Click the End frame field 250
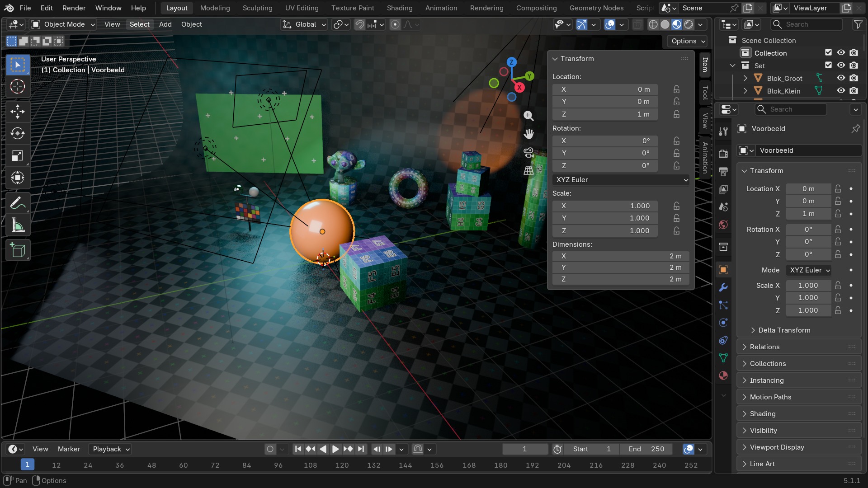Screen dimensions: 868x488 point(646,449)
